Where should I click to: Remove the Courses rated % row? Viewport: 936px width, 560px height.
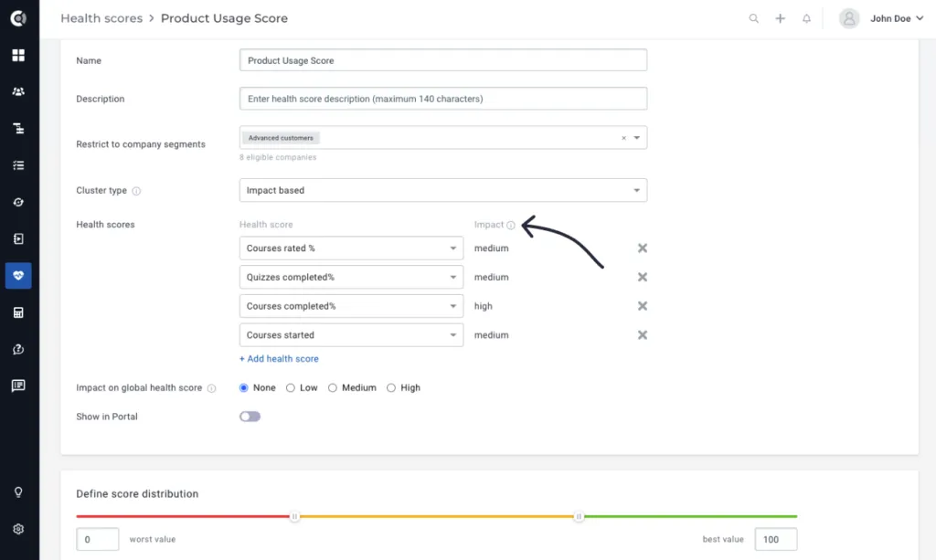(643, 248)
